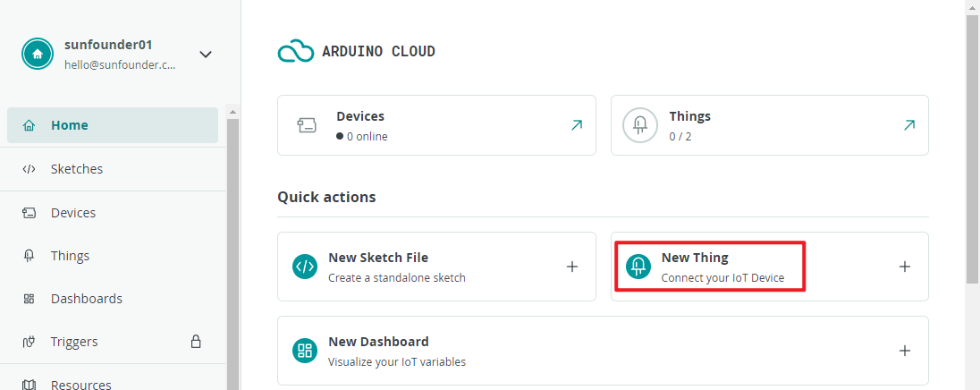Click the New Thing bulb icon
Viewport: 980px width, 390px height.
(x=638, y=267)
